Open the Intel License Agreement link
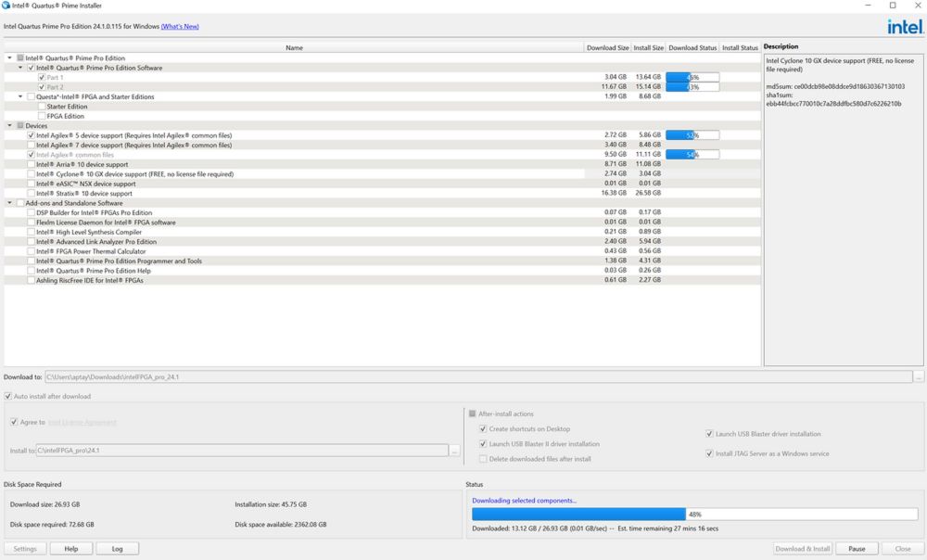Viewport: 927px width, 560px height. tap(82, 422)
